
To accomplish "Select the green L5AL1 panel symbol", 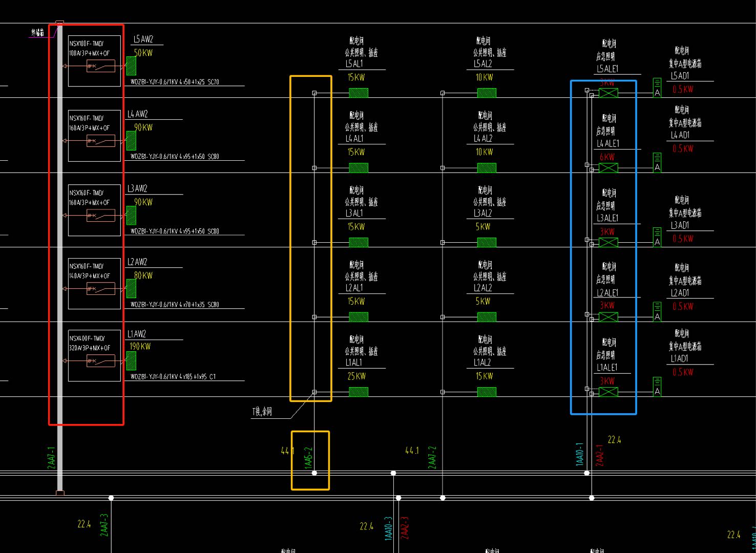I will tap(359, 93).
